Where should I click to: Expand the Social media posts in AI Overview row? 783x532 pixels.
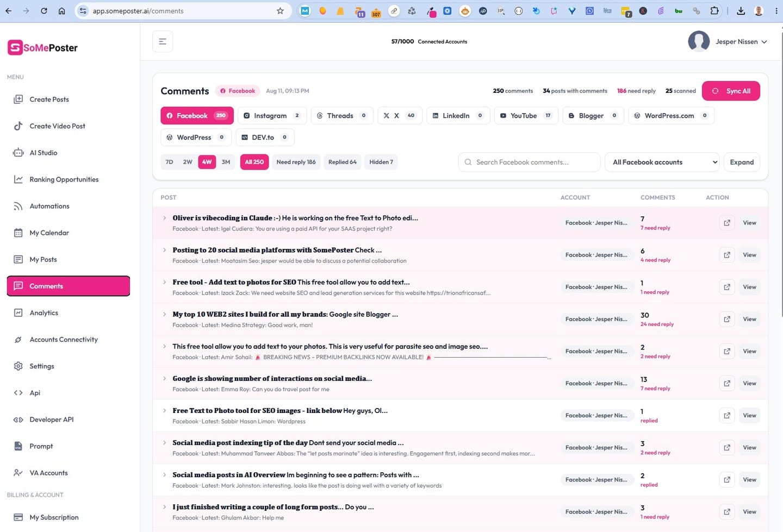(x=164, y=475)
